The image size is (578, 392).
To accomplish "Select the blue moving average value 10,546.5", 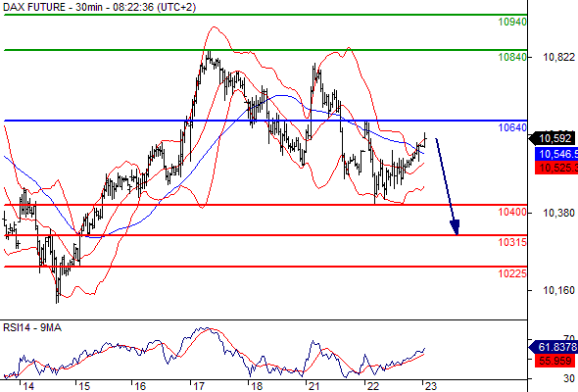I will point(556,154).
